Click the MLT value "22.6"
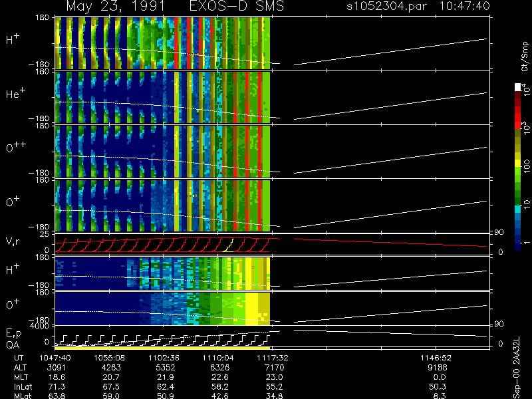The image size is (532, 399). coord(219,377)
